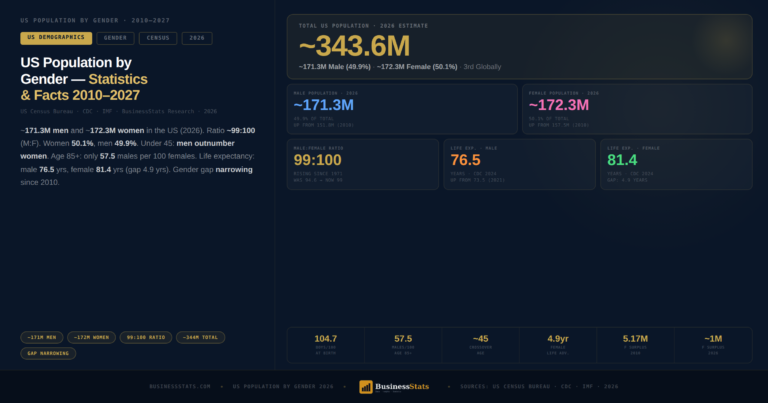The width and height of the screenshot is (768, 403).
Task: Select the Male:Female Ratio 99:100 card
Action: pos(362,164)
